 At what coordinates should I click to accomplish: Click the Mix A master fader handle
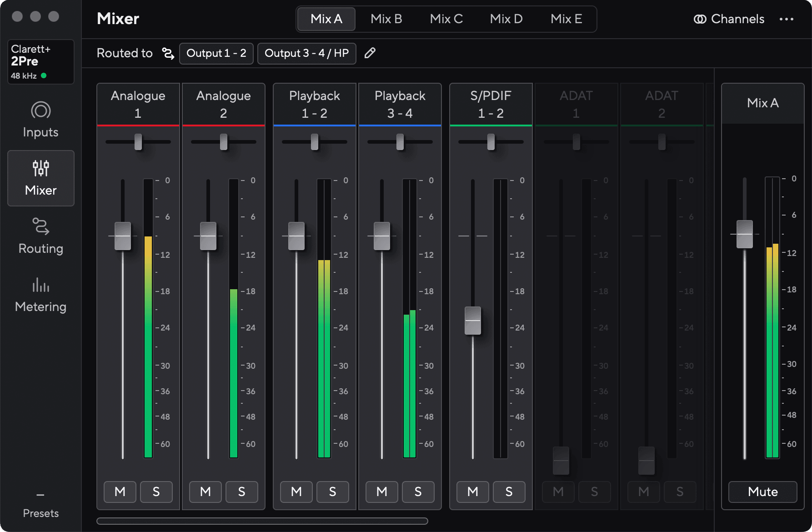(x=745, y=234)
